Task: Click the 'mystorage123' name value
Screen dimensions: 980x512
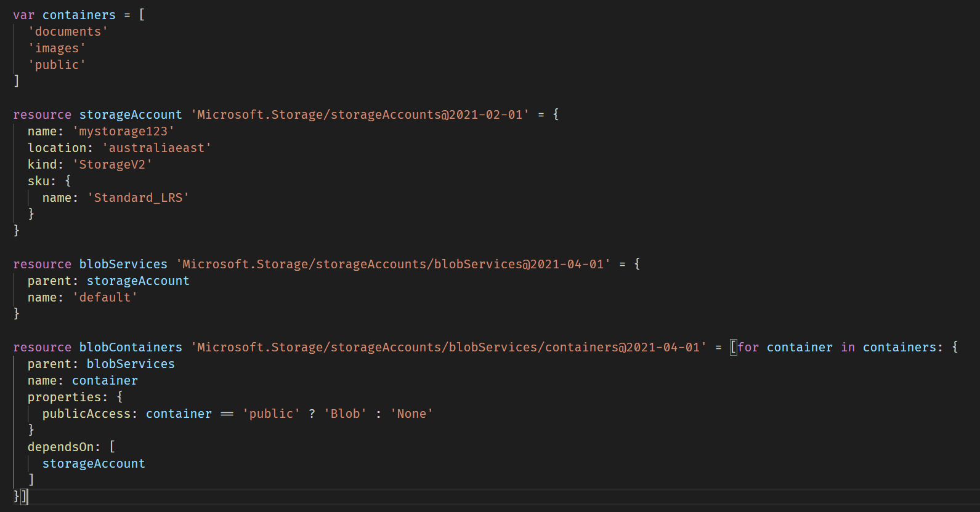Action: tap(123, 131)
